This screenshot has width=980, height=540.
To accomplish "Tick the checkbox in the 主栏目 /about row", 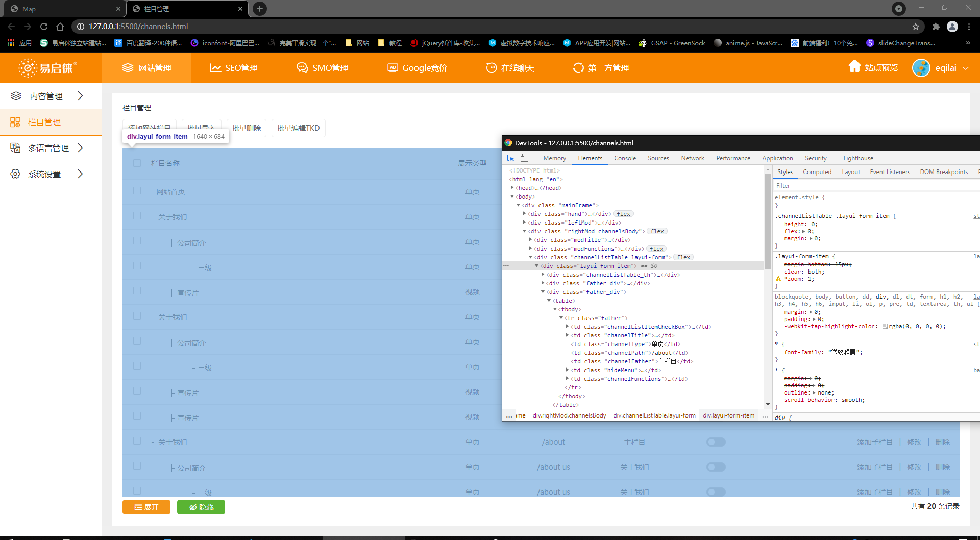I will coord(137,441).
